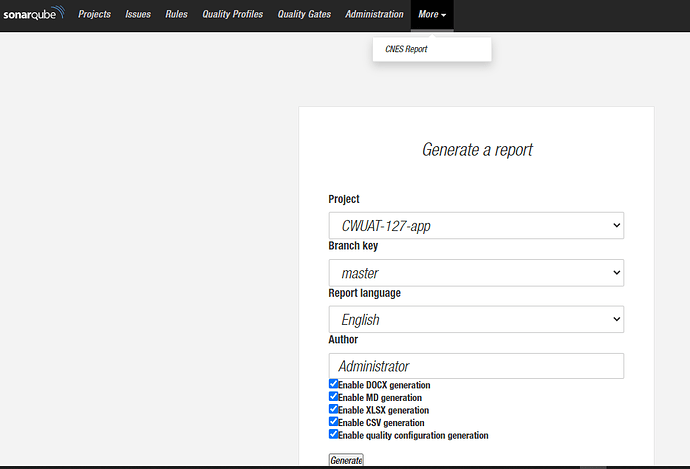Click the Author text field
Image resolution: width=690 pixels, height=469 pixels.
(476, 366)
